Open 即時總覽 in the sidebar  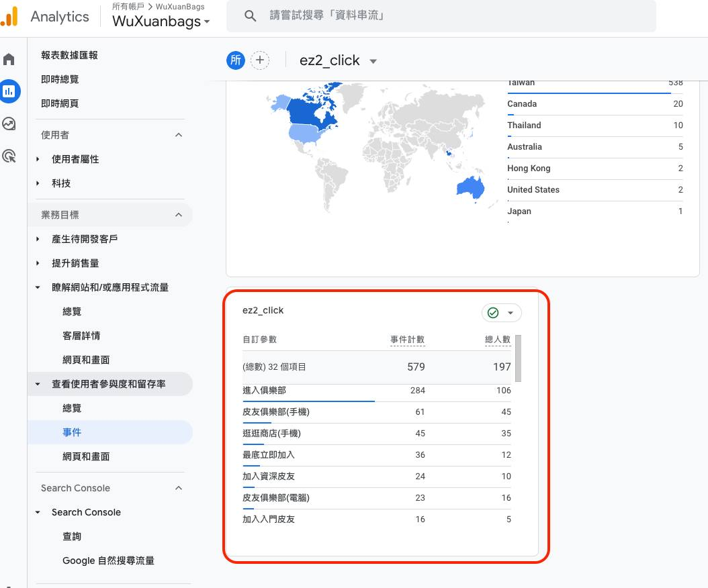click(x=60, y=79)
